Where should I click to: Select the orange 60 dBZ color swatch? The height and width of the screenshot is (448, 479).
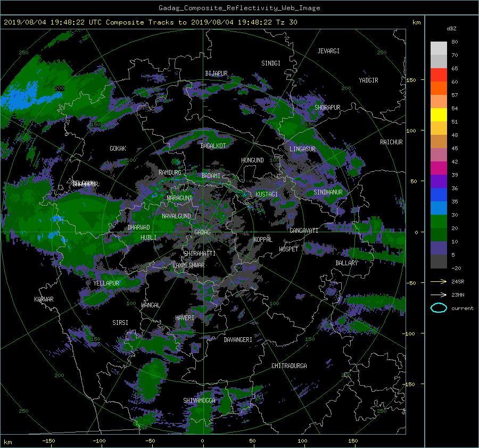tap(439, 88)
